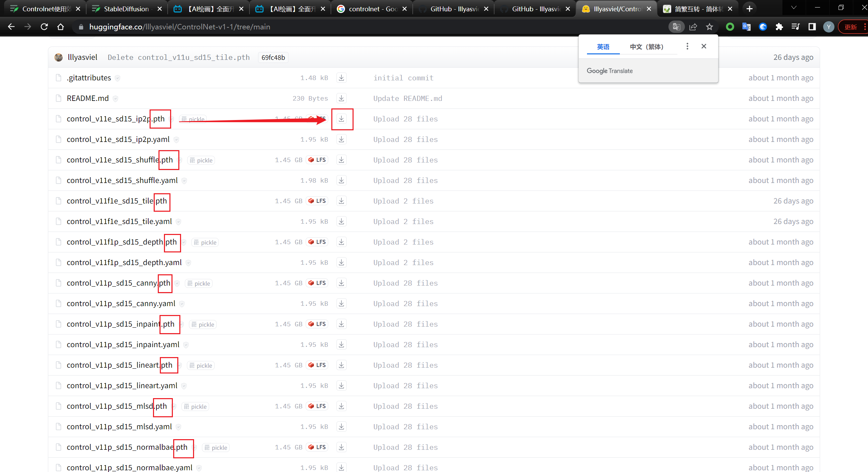Open a new browser tab
Viewport: 868px width, 472px height.
750,9
